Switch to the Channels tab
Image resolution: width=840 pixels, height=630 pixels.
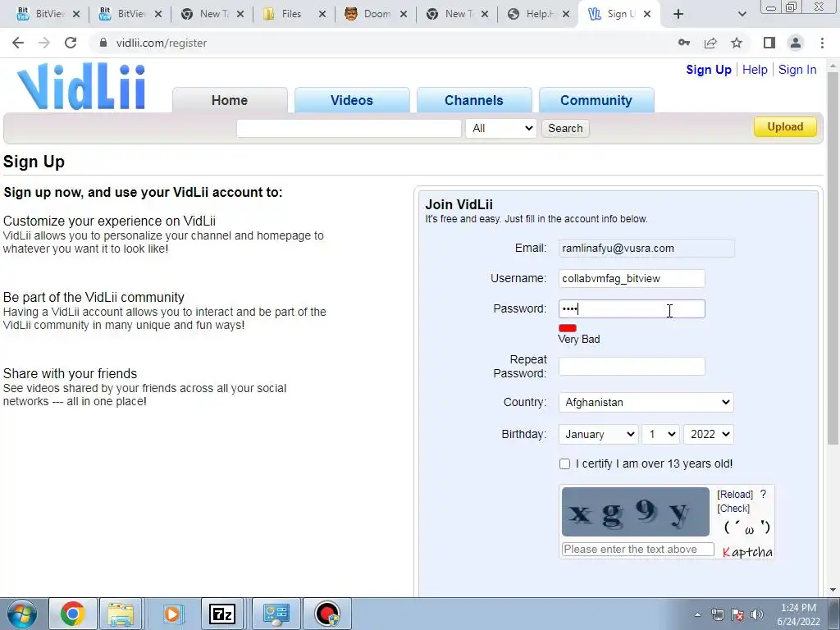pos(473,100)
